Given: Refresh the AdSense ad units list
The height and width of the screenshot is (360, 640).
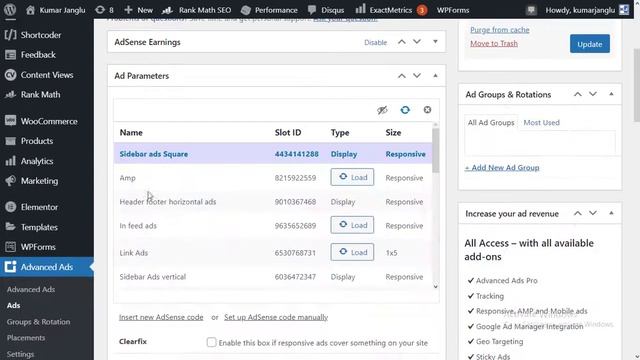Looking at the screenshot, I should pos(405,110).
